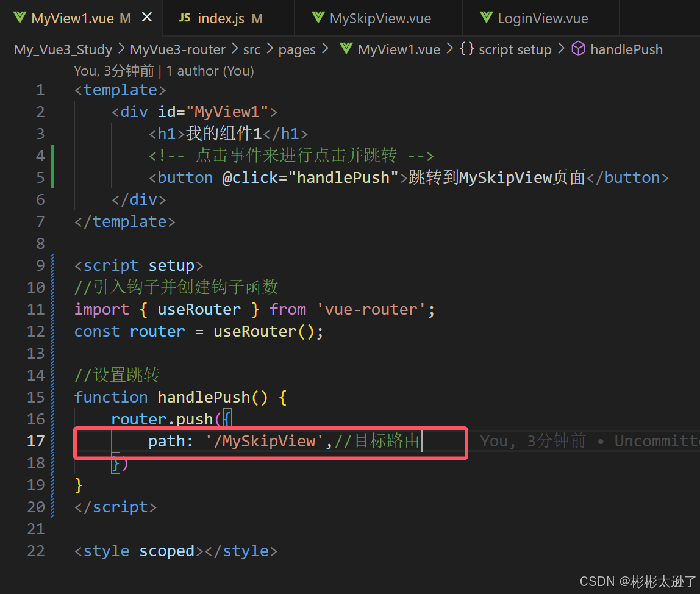Viewport: 700px width, 594px height.
Task: Click the opening template tag on line 1
Action: point(120,90)
